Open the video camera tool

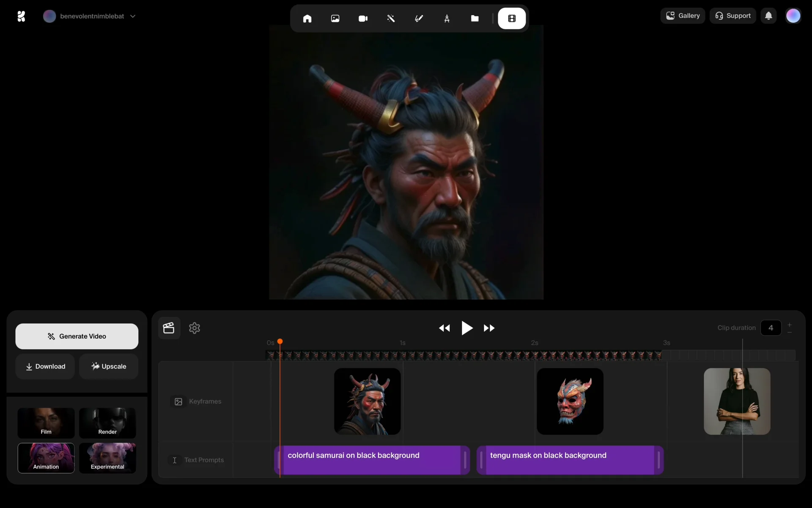click(363, 19)
